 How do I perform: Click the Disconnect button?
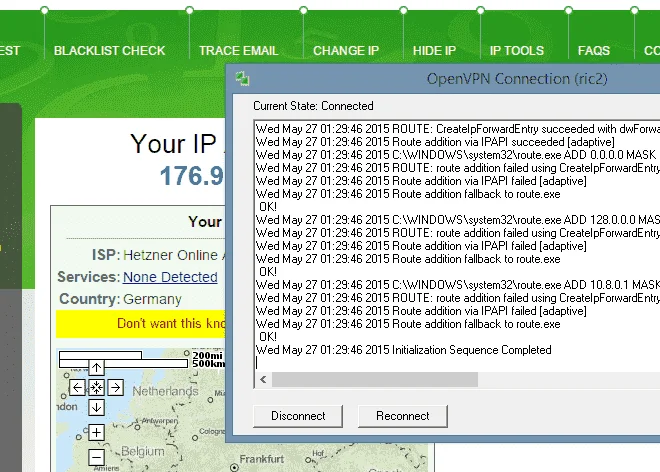298,416
